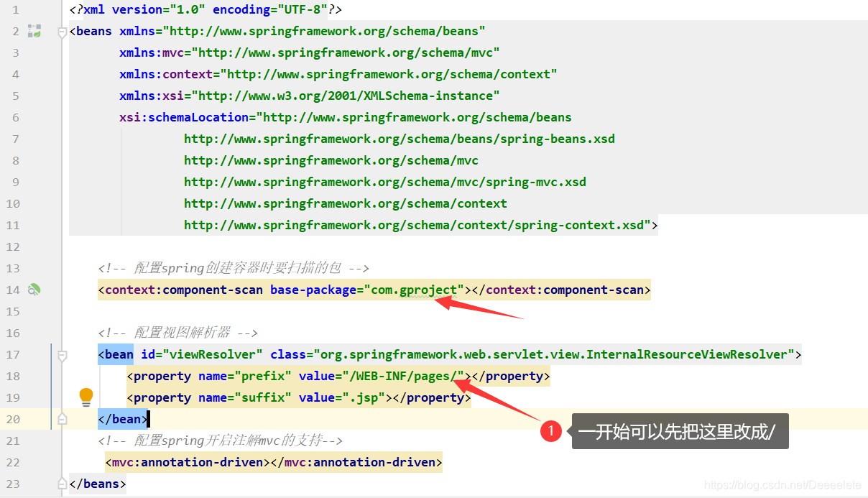Click the fold end marker beside line 23
The width and height of the screenshot is (868, 498).
[x=63, y=483]
